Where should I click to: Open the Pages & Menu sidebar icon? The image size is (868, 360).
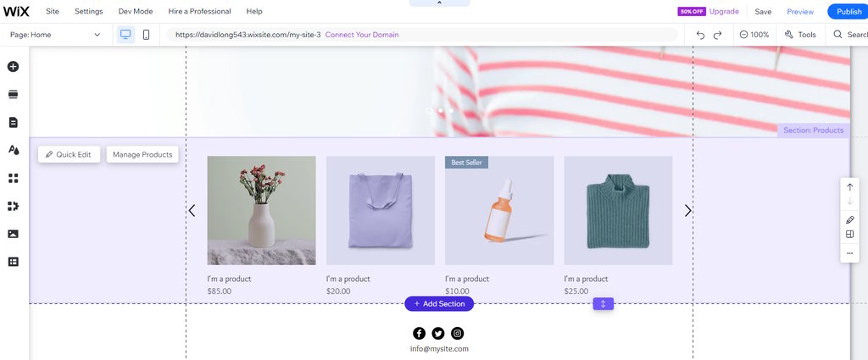pyautogui.click(x=14, y=122)
